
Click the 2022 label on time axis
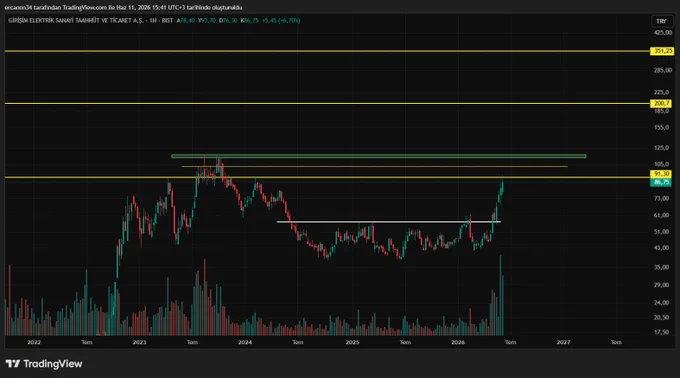(34, 342)
